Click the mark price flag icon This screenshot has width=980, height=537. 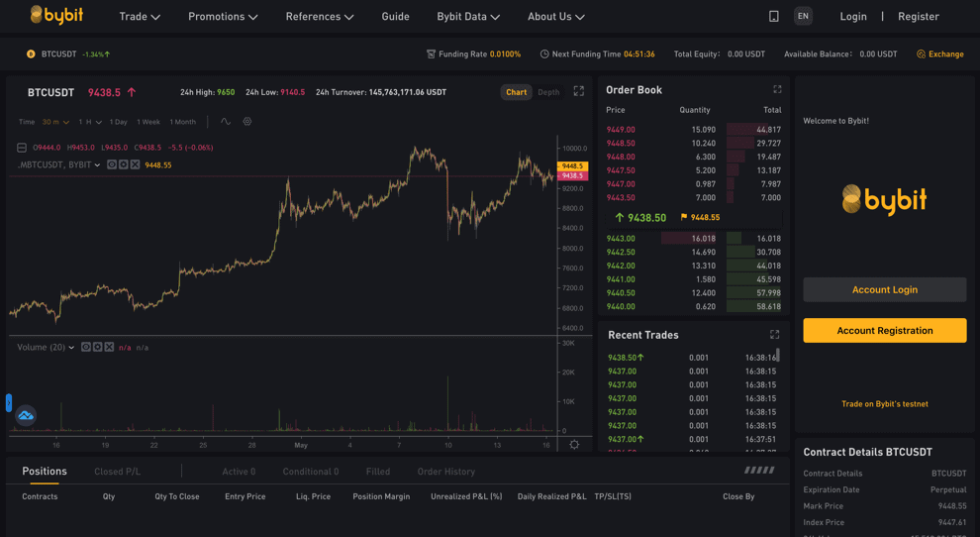click(x=684, y=217)
